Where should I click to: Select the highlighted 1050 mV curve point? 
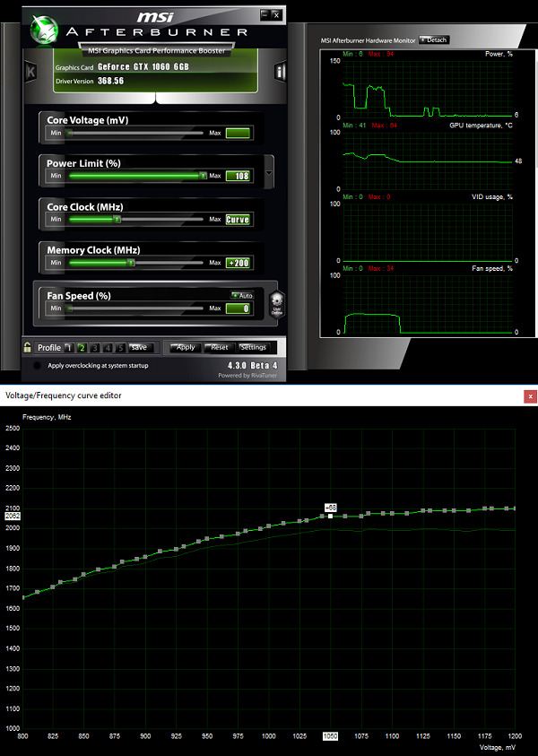click(x=330, y=516)
